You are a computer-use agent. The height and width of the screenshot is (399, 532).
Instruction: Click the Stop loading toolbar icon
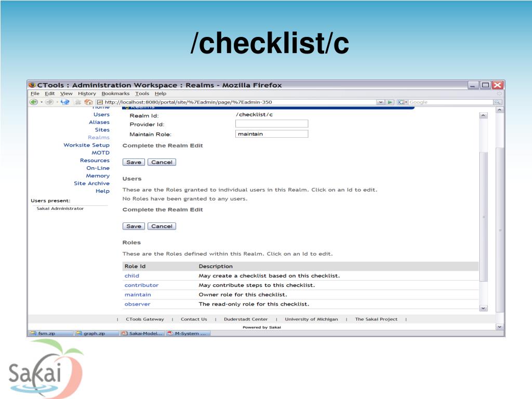(78, 102)
